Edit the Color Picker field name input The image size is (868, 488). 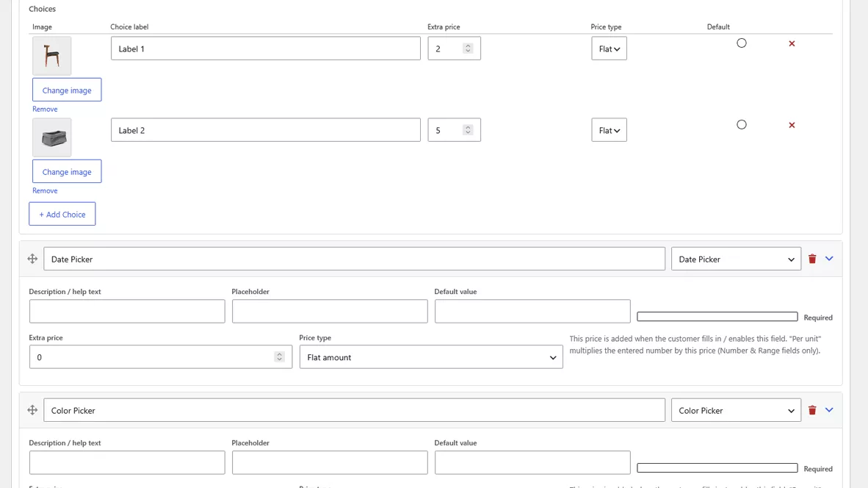(x=354, y=410)
